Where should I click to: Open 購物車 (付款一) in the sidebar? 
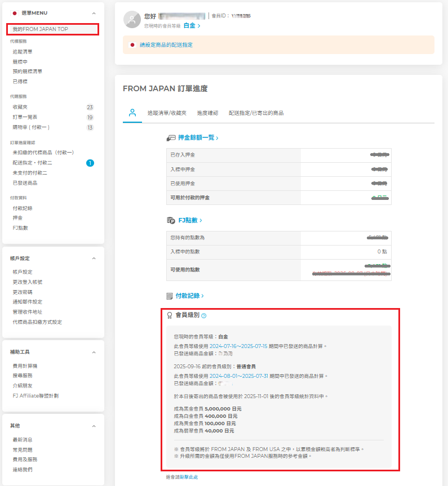point(31,127)
